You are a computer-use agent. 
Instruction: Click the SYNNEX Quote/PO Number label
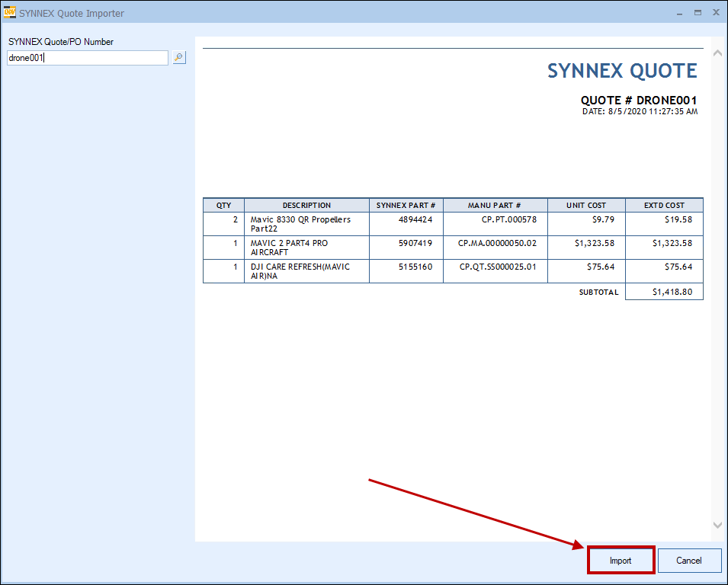(x=61, y=42)
